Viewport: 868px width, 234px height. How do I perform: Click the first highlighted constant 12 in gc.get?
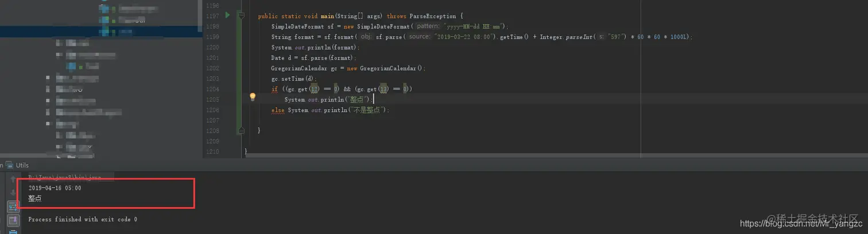(x=314, y=89)
